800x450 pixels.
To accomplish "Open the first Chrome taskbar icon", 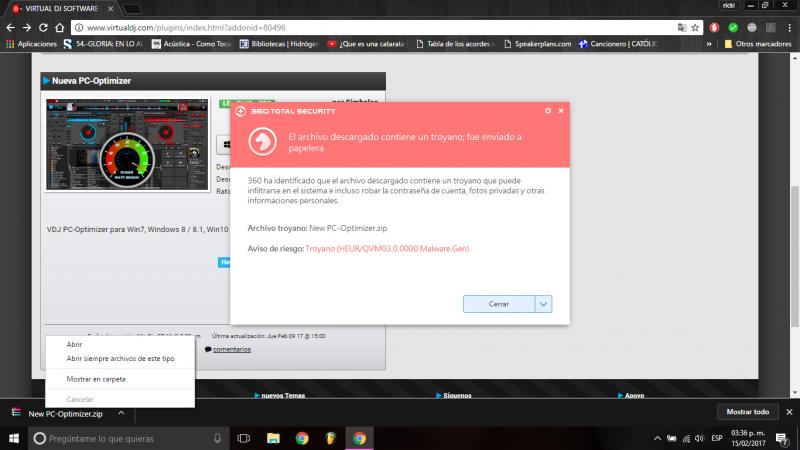I will click(302, 438).
